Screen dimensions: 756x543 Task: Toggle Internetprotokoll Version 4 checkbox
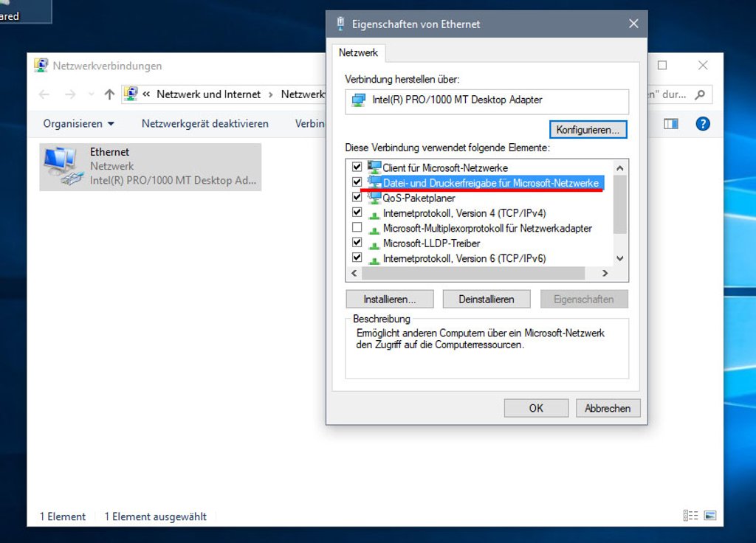[x=357, y=212]
